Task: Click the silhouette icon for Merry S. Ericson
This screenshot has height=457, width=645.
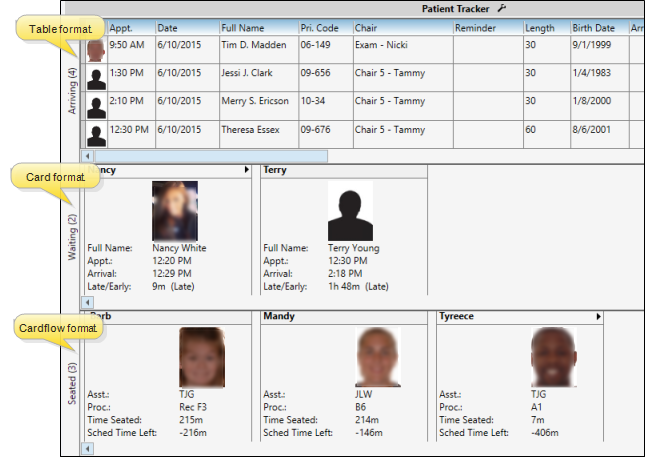Action: [96, 107]
